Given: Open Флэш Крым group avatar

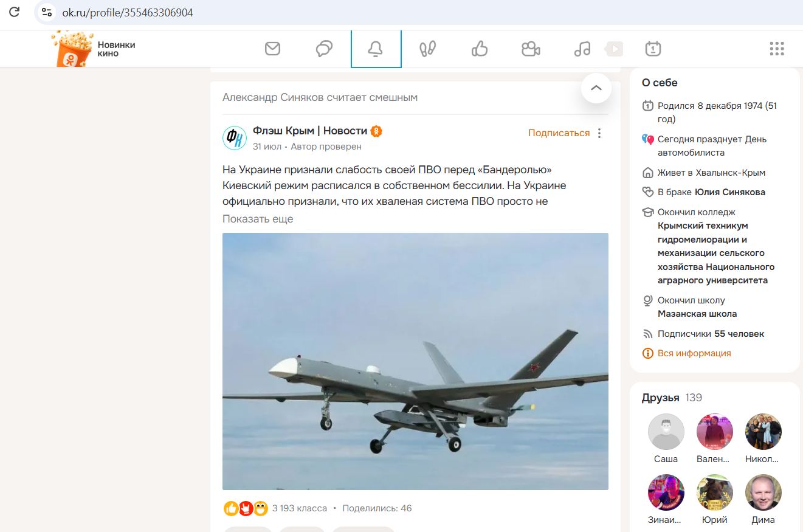Looking at the screenshot, I should coord(235,138).
